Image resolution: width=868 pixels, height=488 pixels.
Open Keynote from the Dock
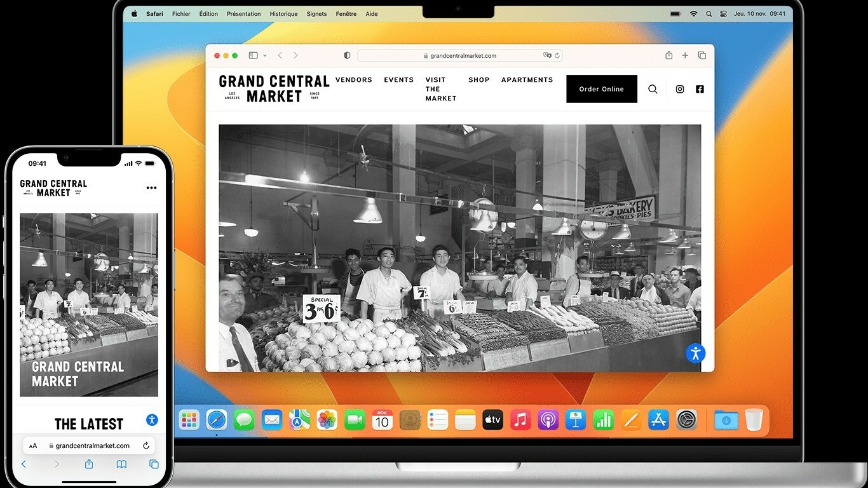pos(576,419)
